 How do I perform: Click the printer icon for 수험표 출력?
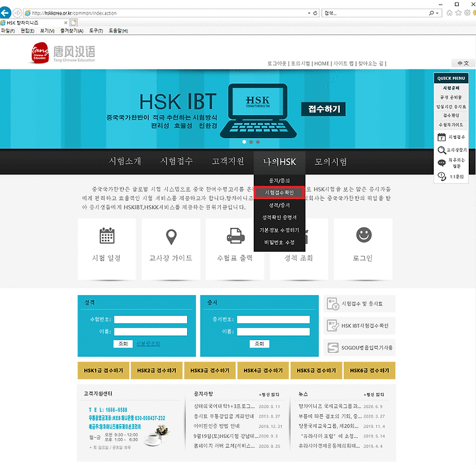click(x=235, y=236)
